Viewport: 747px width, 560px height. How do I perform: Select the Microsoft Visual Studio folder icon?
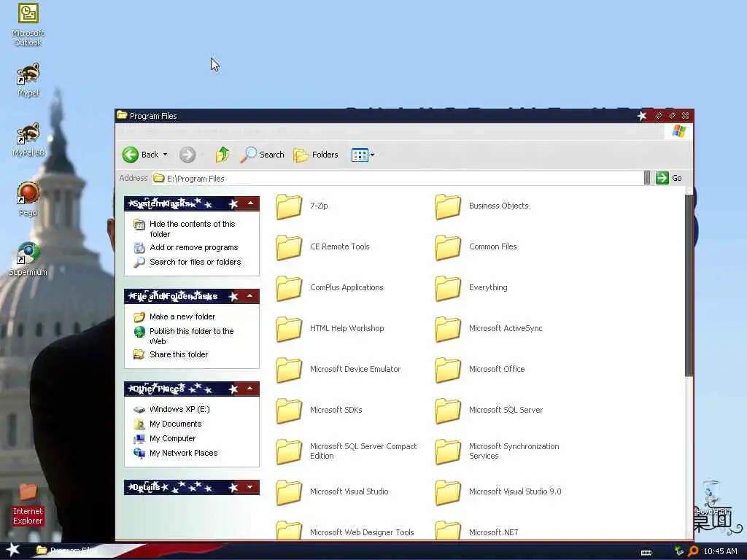click(x=289, y=492)
